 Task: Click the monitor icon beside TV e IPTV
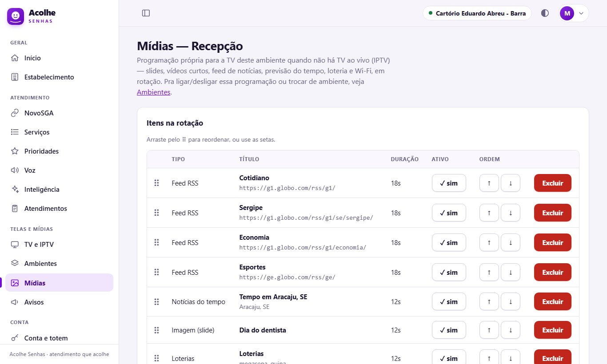(x=15, y=245)
